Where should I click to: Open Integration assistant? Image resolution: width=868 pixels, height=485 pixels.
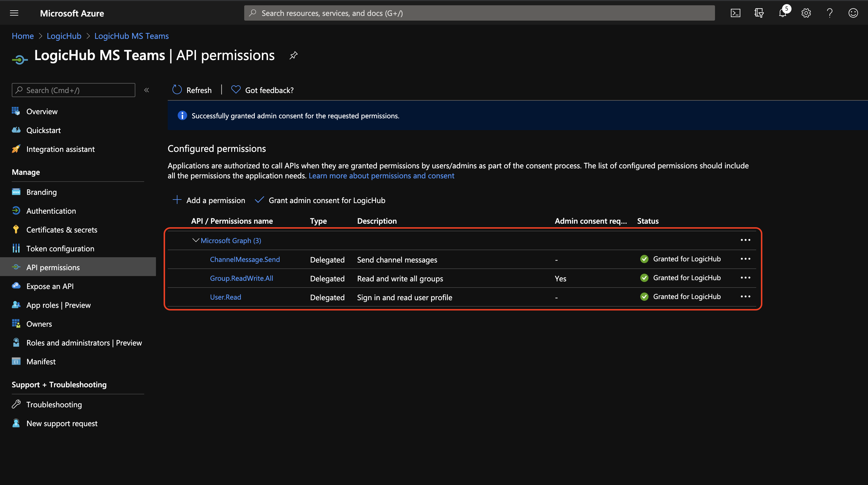point(60,149)
